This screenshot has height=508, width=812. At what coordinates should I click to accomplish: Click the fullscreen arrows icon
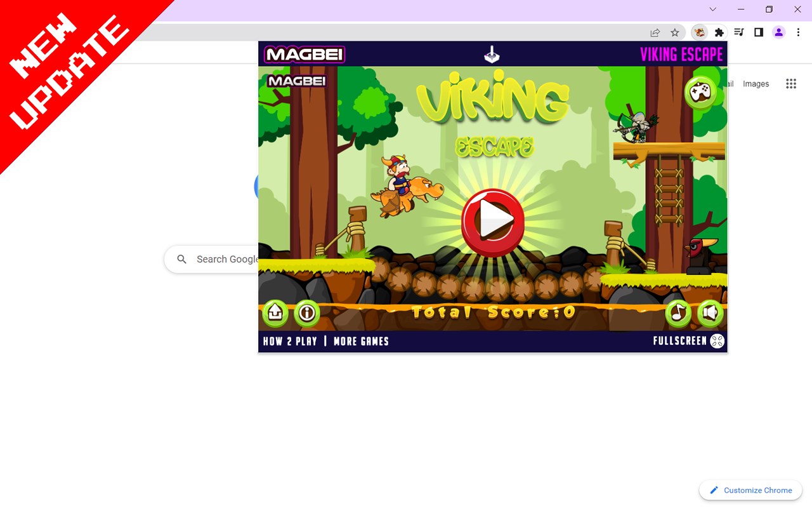(x=717, y=341)
